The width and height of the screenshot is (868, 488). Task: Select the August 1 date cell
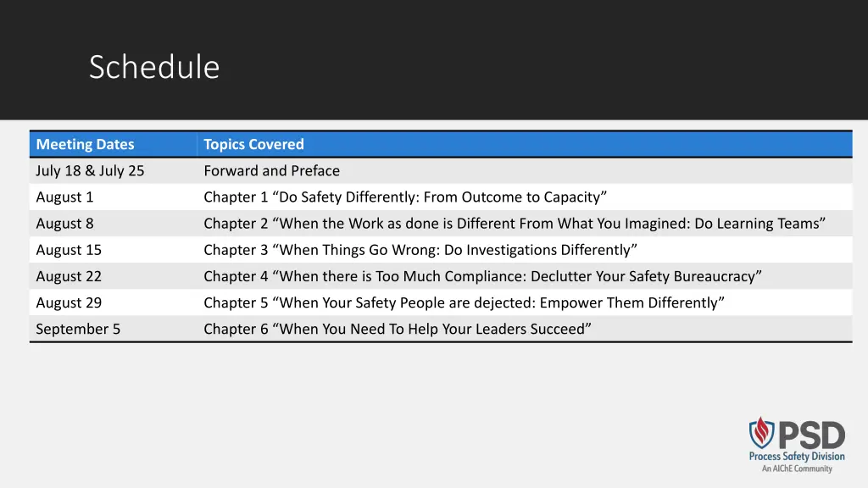tap(113, 197)
